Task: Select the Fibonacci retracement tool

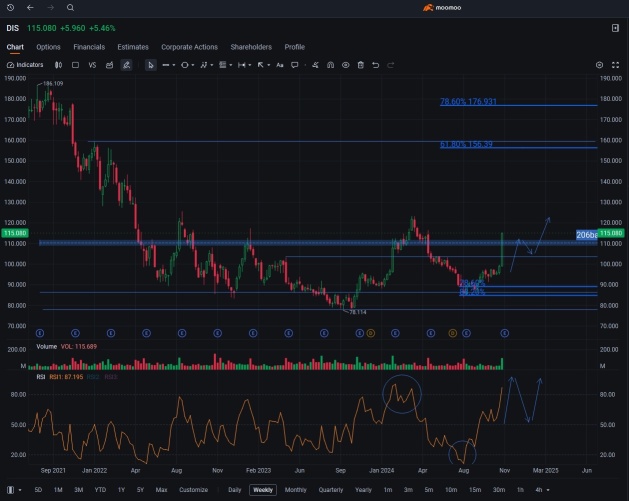Action: 223,65
